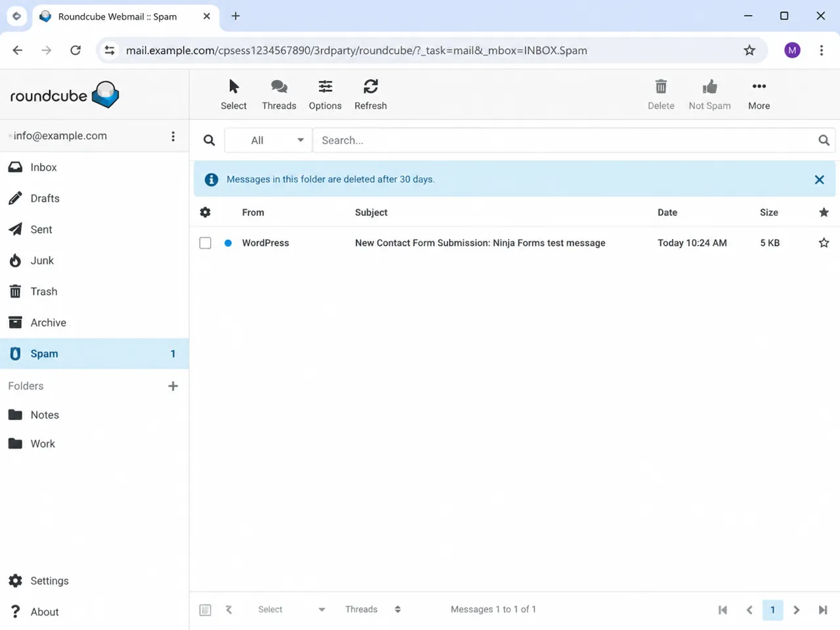This screenshot has width=840, height=630.
Task: Toggle unread dot on WordPress message
Action: pyautogui.click(x=228, y=243)
